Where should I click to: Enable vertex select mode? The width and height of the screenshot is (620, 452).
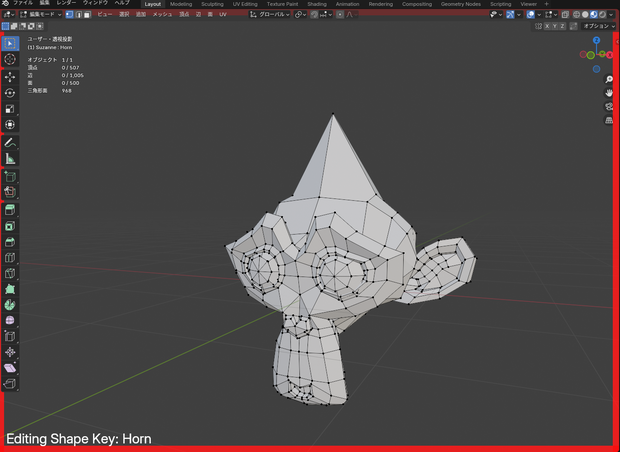point(70,15)
